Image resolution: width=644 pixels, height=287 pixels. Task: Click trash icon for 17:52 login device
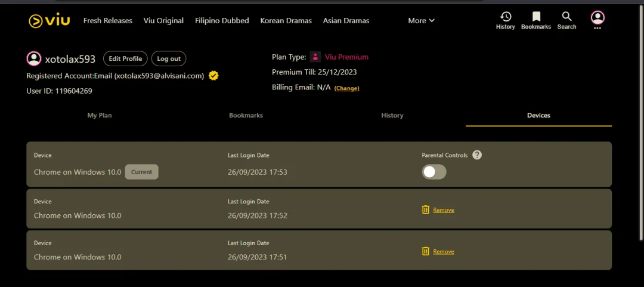click(426, 209)
